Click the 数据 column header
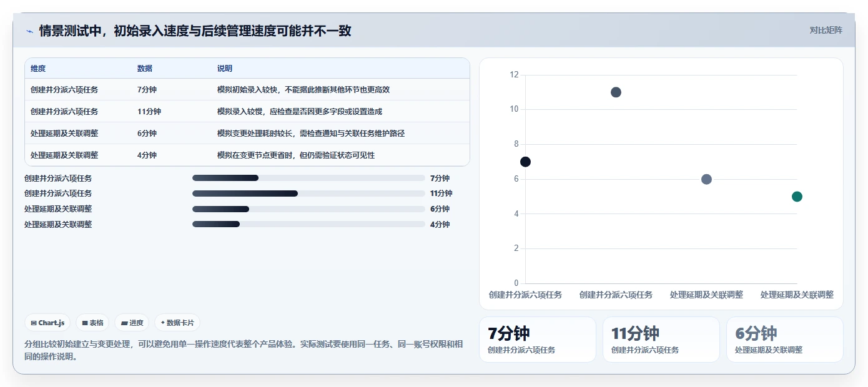The width and height of the screenshot is (868, 387). [x=145, y=68]
